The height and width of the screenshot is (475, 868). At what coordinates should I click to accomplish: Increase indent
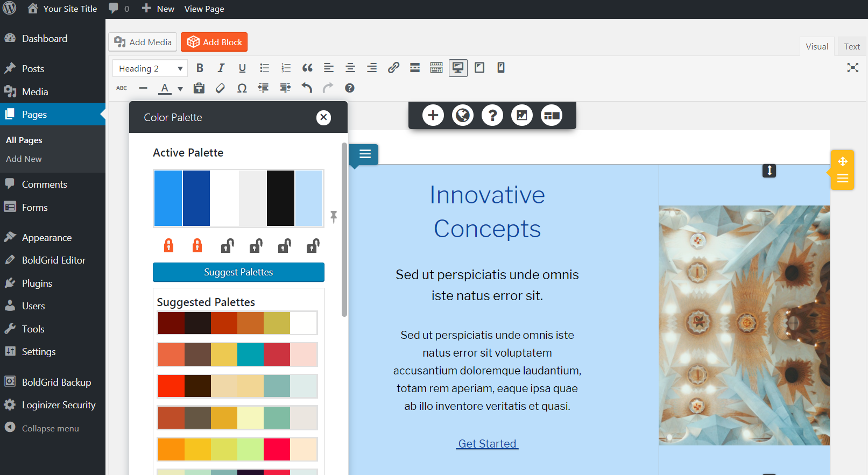coord(285,88)
